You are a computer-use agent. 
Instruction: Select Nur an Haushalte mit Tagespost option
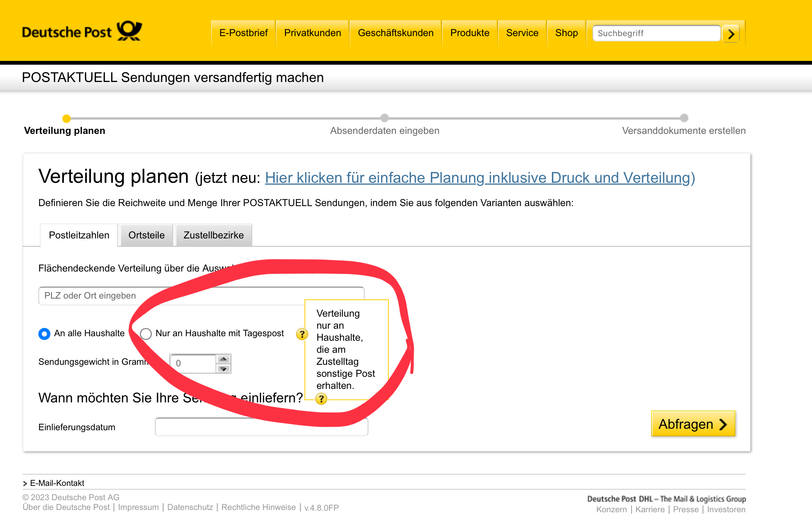(x=146, y=334)
